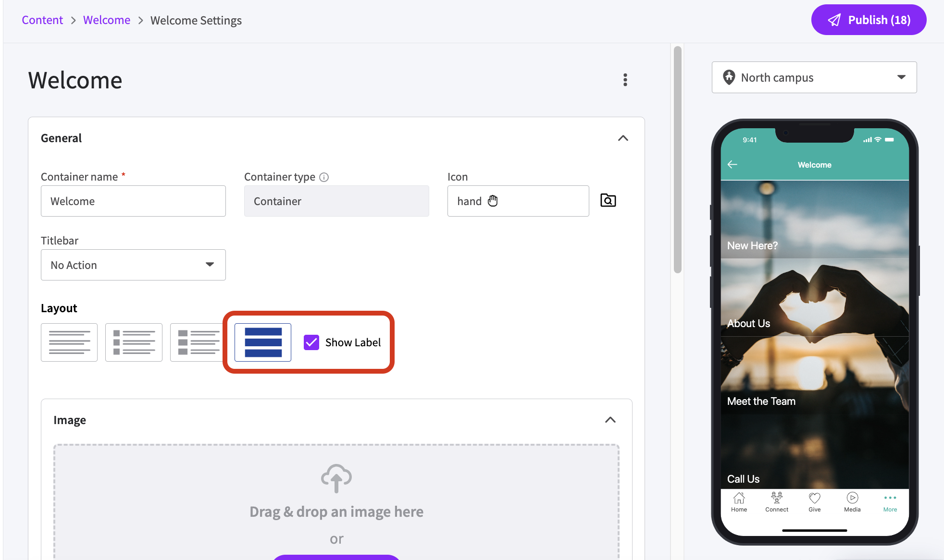Go to Content breadcrumb
This screenshot has height=560, width=944.
click(x=42, y=20)
